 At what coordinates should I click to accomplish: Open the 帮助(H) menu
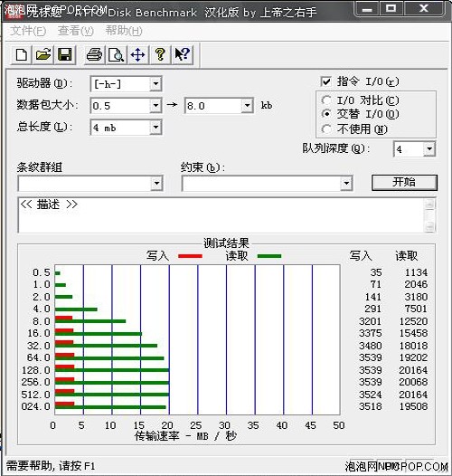[124, 31]
